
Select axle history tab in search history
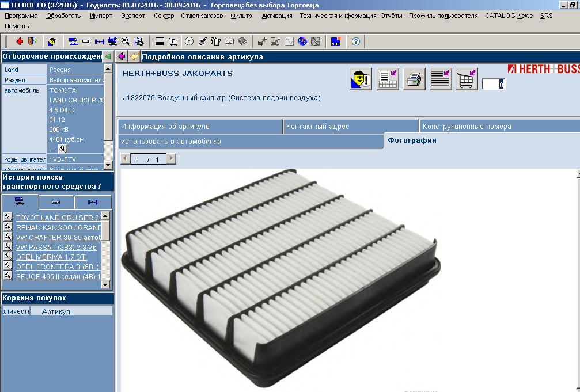click(93, 202)
